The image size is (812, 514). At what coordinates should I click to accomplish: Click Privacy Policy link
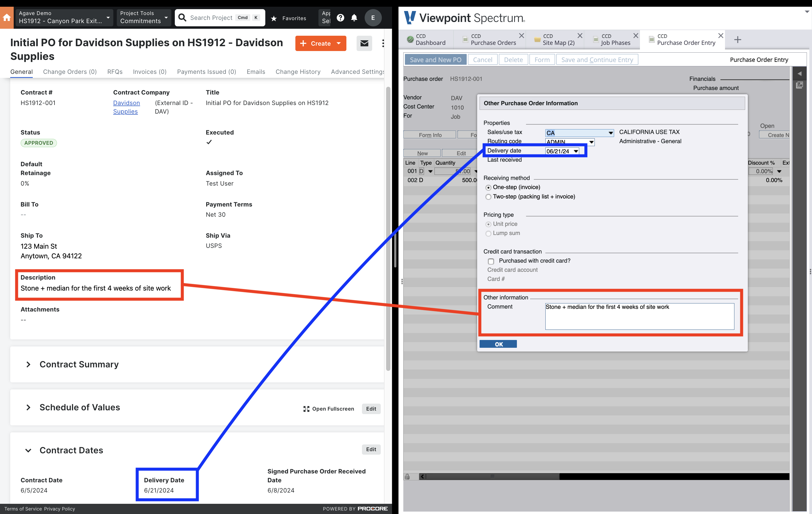[x=59, y=509]
